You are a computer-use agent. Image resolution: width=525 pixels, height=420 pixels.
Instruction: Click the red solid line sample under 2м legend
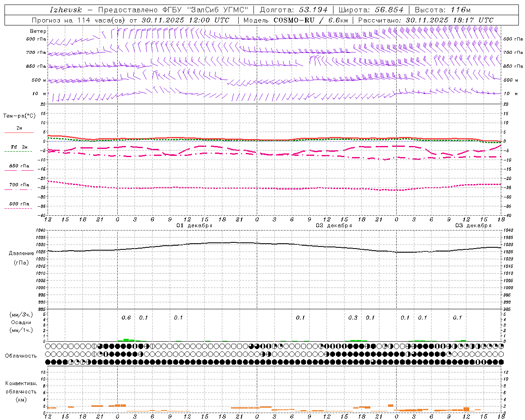[x=19, y=132]
